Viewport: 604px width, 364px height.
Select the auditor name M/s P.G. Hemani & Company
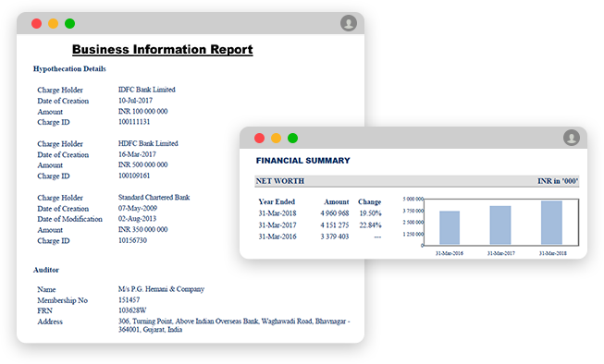(x=161, y=289)
